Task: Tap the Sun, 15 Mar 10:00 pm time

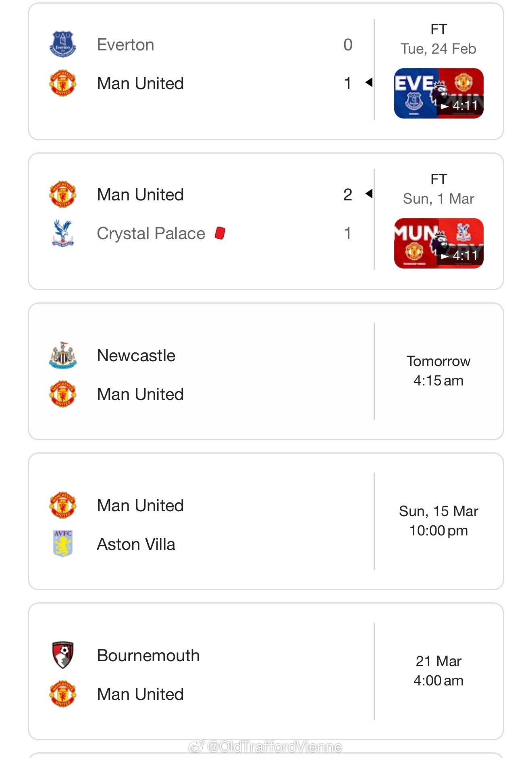Action: 438,521
